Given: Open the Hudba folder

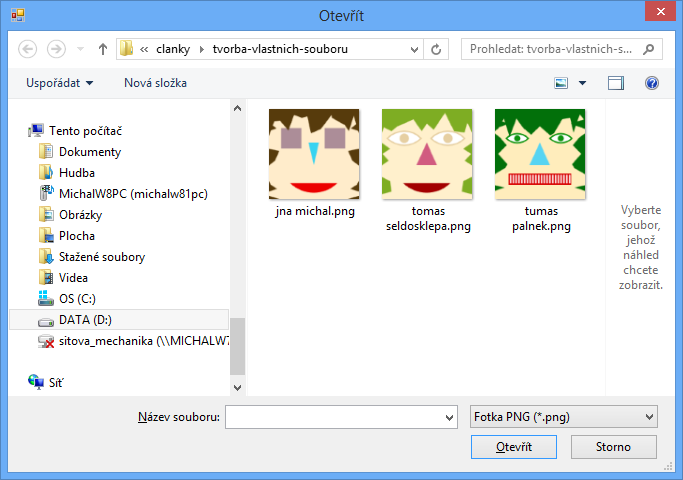Looking at the screenshot, I should pyautogui.click(x=77, y=172).
